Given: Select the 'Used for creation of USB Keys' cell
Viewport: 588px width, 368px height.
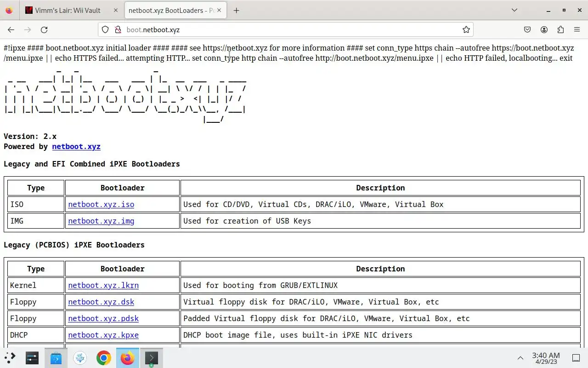Looking at the screenshot, I should 380,221.
